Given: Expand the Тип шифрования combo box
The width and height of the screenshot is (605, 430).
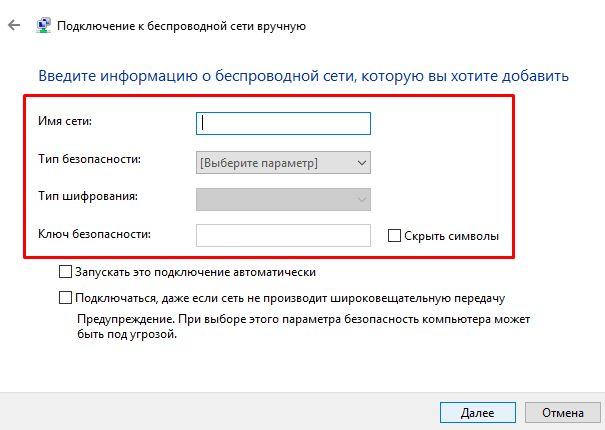Looking at the screenshot, I should click(x=283, y=200).
